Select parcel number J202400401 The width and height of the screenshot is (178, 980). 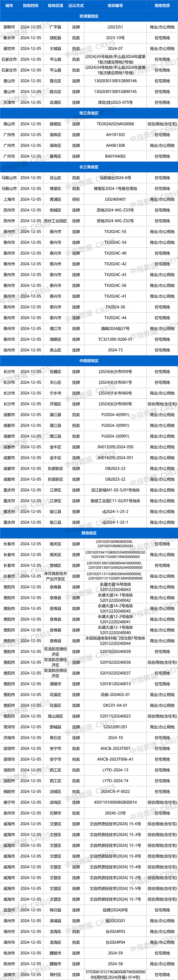(x=115, y=199)
